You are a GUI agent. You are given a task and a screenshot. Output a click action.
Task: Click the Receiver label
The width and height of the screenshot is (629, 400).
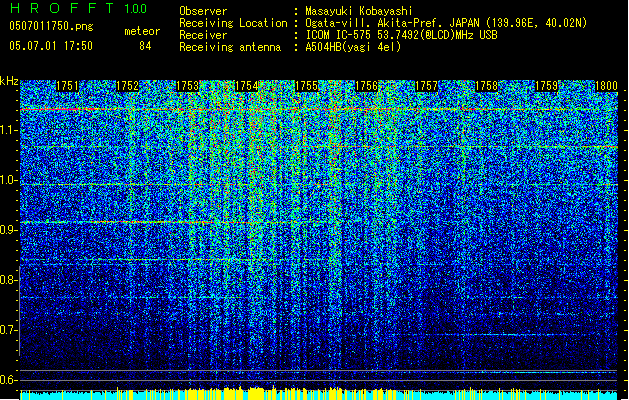tap(203, 35)
